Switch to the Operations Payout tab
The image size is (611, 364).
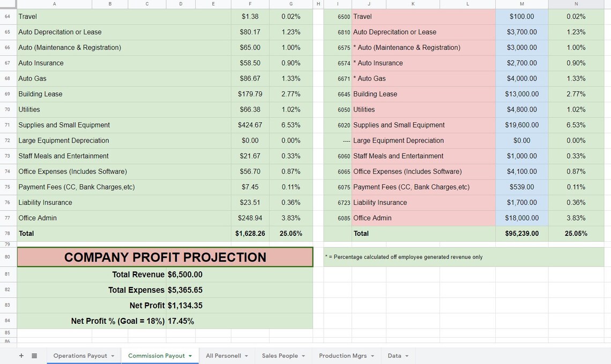(x=80, y=355)
